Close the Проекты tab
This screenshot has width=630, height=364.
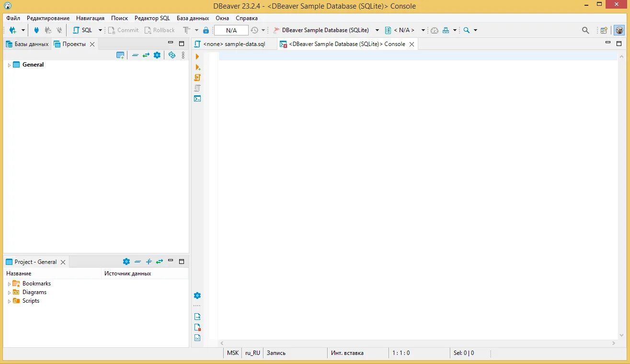92,44
